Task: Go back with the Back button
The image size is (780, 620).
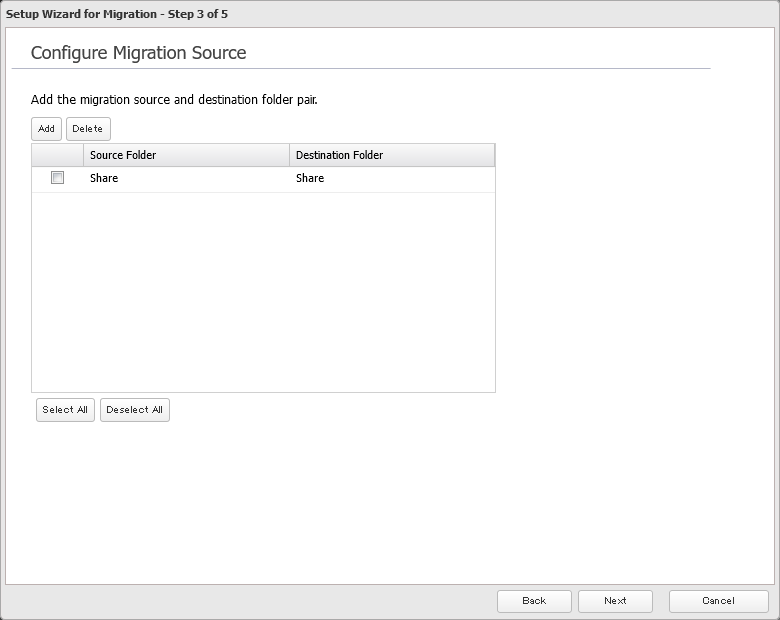Action: tap(534, 601)
